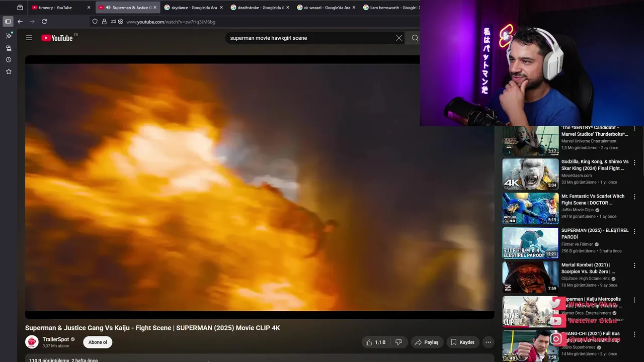Open options menu for SHANG-CHI Full Bus video
Screen dimensions: 644x362
(x=634, y=333)
